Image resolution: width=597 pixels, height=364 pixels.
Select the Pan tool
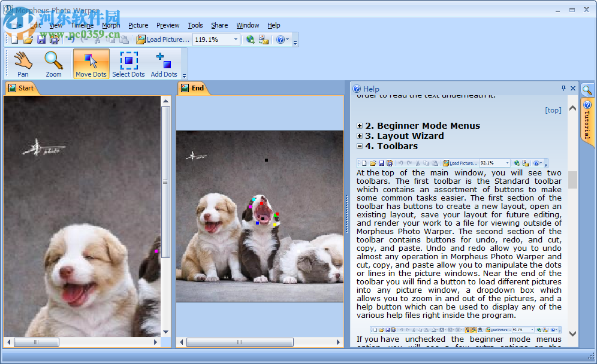[22, 63]
